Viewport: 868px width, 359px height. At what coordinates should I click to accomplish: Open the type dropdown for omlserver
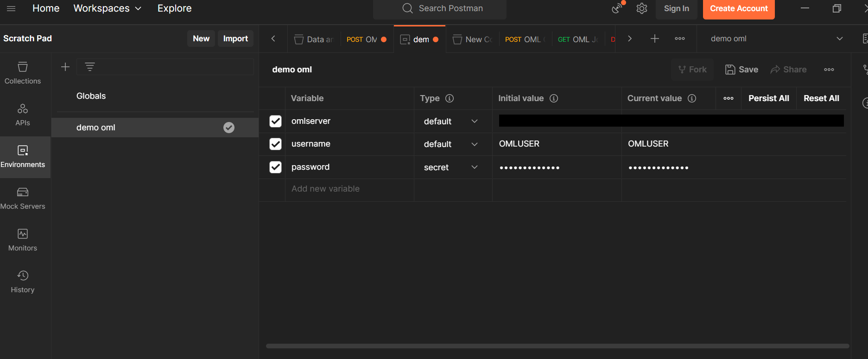pyautogui.click(x=451, y=121)
